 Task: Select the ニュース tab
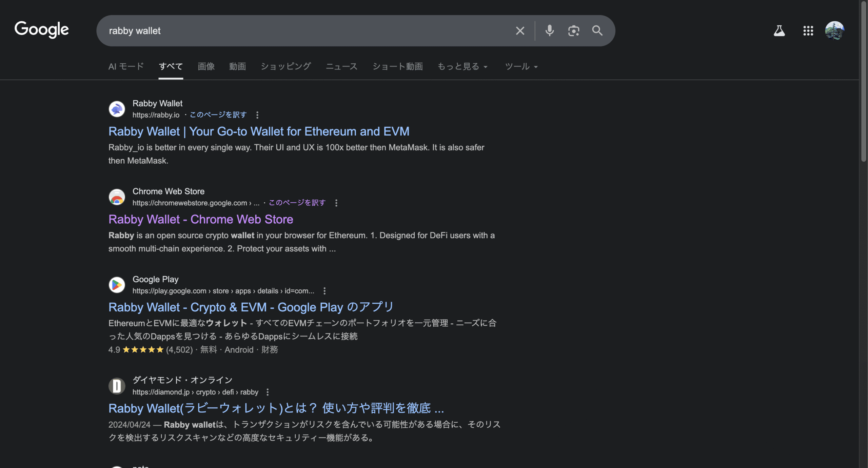coord(341,66)
